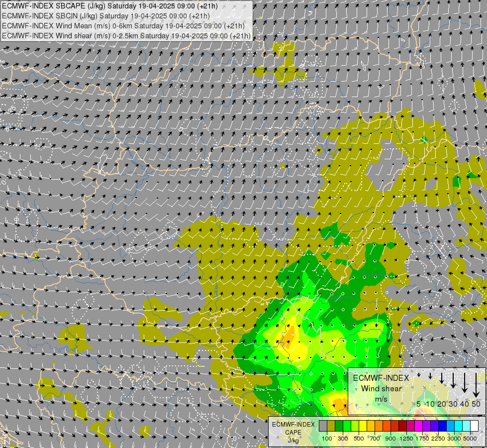The height and width of the screenshot is (448, 487).
Task: Click the '700' CAPE scale label
Action: pyautogui.click(x=375, y=439)
